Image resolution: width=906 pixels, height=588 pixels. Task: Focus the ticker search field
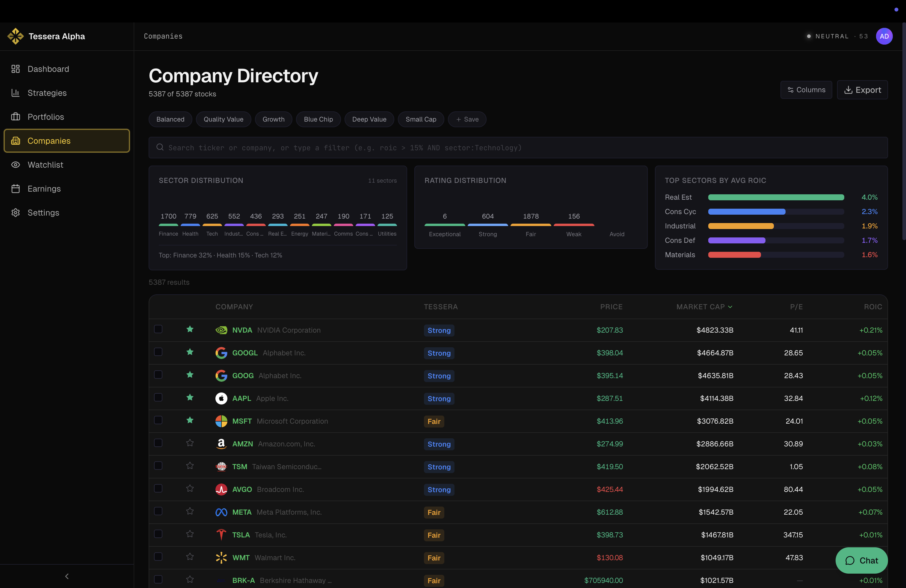(x=518, y=148)
